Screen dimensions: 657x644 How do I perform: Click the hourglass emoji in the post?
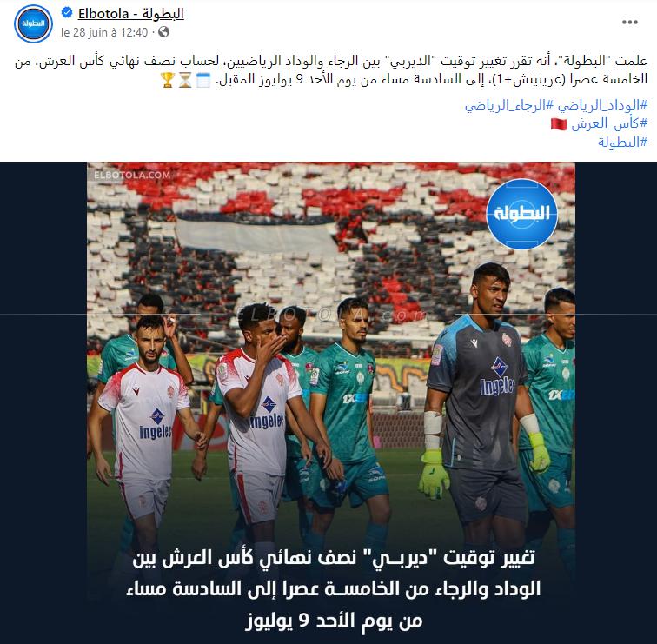coord(185,80)
